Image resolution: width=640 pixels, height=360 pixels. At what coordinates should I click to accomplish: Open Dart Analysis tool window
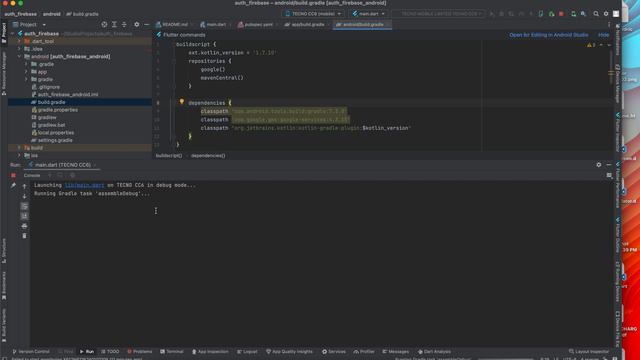click(434, 351)
